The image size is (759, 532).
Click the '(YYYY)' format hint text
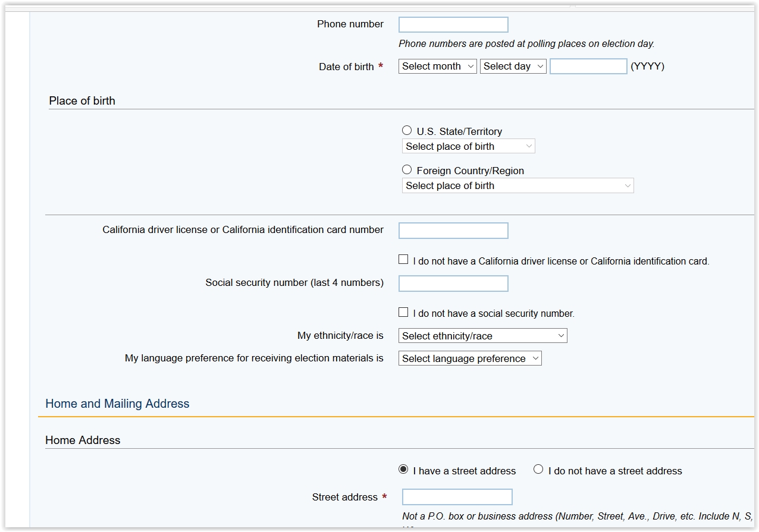click(647, 67)
